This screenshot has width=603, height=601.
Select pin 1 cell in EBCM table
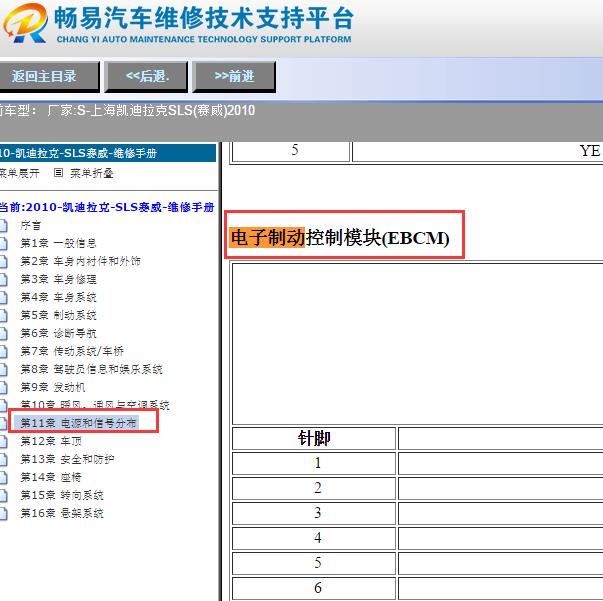tap(314, 463)
